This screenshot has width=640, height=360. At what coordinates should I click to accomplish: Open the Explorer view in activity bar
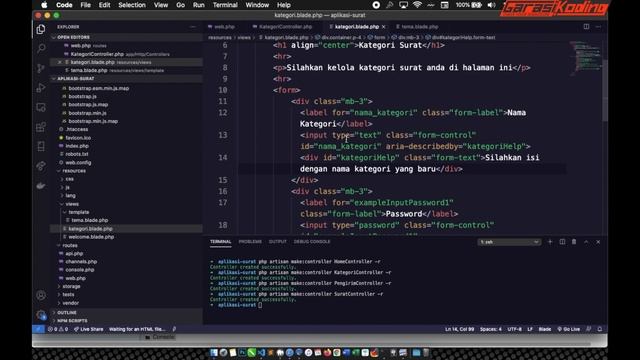coord(41,29)
